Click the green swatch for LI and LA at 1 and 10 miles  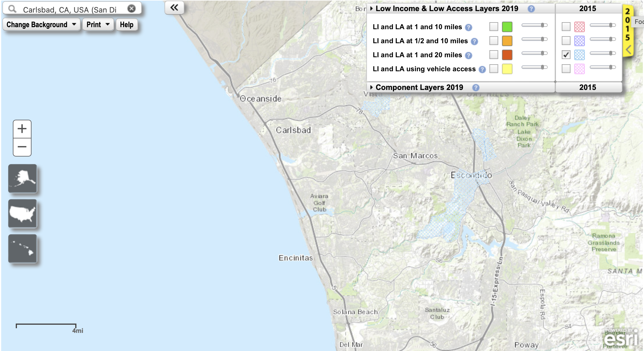pyautogui.click(x=507, y=27)
